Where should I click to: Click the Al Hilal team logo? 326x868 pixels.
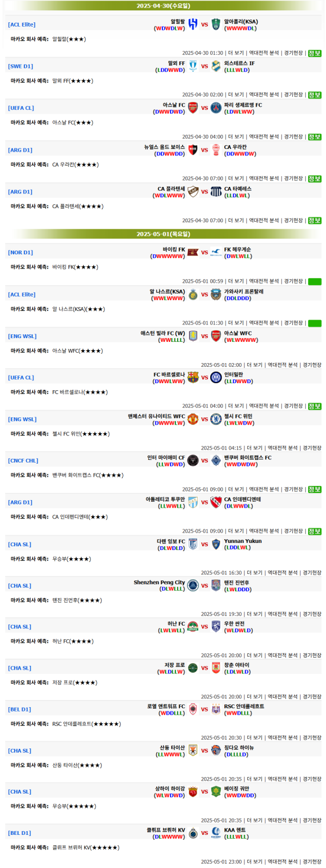193,24
